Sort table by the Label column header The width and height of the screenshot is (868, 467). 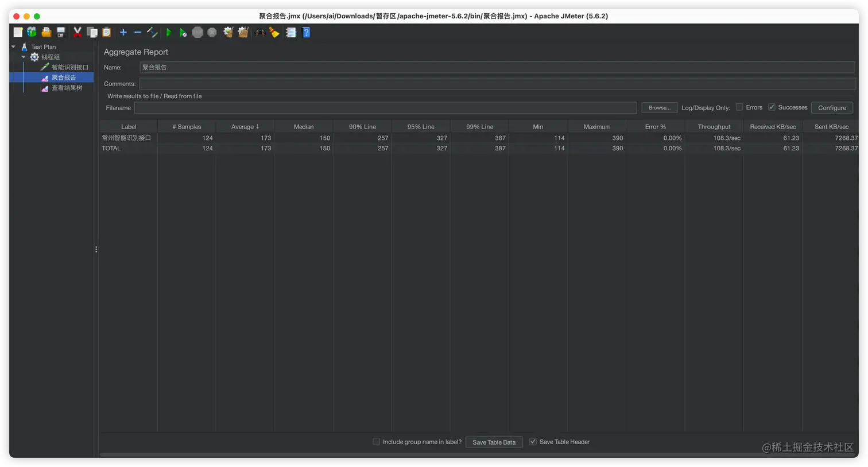(x=129, y=127)
